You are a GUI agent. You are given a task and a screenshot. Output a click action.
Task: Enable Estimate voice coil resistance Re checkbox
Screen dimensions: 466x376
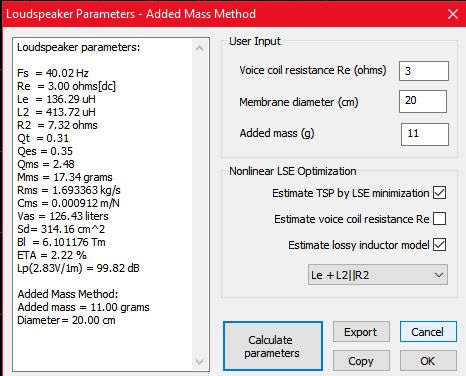pyautogui.click(x=439, y=219)
